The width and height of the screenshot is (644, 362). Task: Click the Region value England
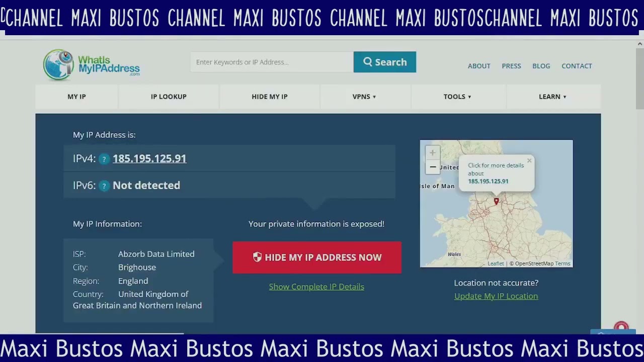pyautogui.click(x=133, y=281)
